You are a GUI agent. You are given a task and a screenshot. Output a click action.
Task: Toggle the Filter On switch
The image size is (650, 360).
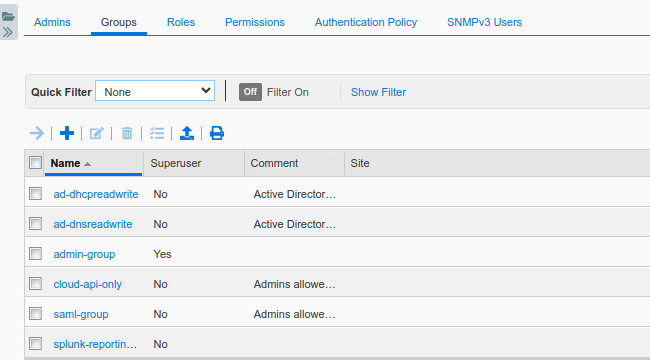coord(250,92)
